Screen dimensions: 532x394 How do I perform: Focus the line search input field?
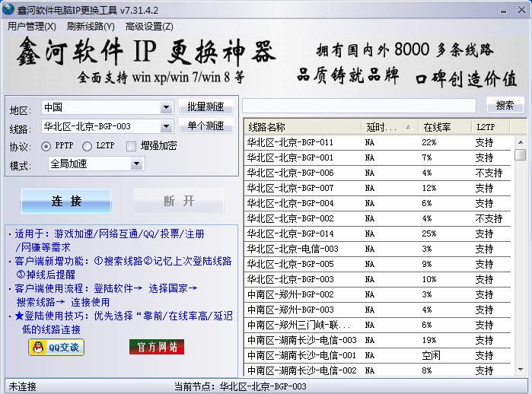pos(359,106)
